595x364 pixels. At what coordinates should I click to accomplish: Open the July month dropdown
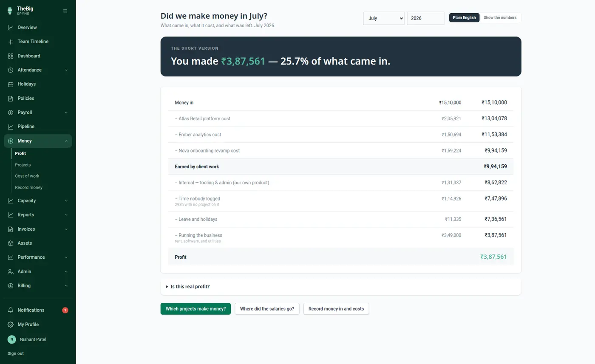(384, 18)
